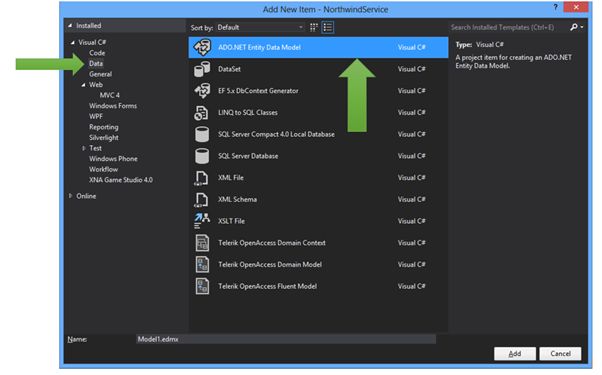Viewport: 602px width, 375px height.
Task: Click the Search Installed Templates box
Action: click(508, 27)
